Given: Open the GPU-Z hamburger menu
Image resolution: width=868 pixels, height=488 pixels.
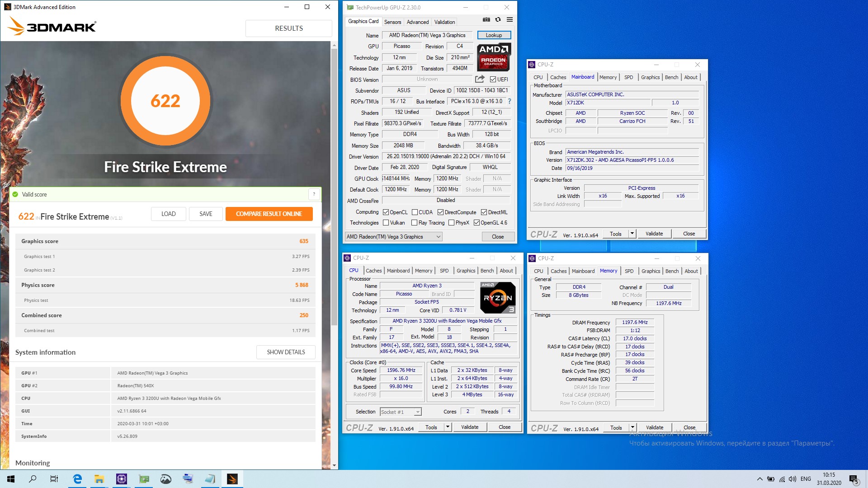Looking at the screenshot, I should tap(509, 19).
